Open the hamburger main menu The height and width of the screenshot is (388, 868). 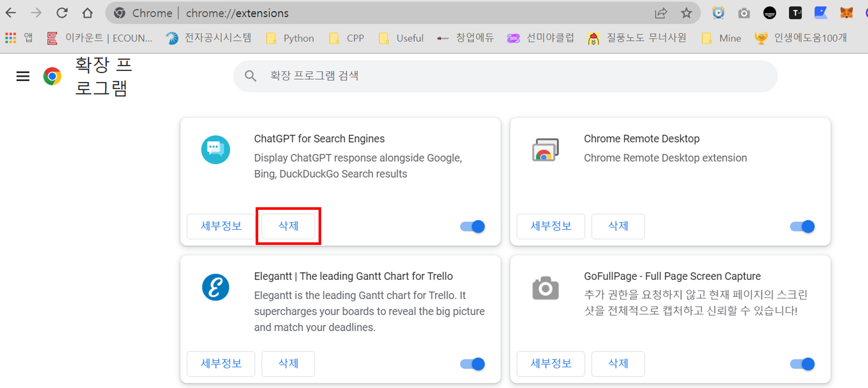[x=23, y=76]
